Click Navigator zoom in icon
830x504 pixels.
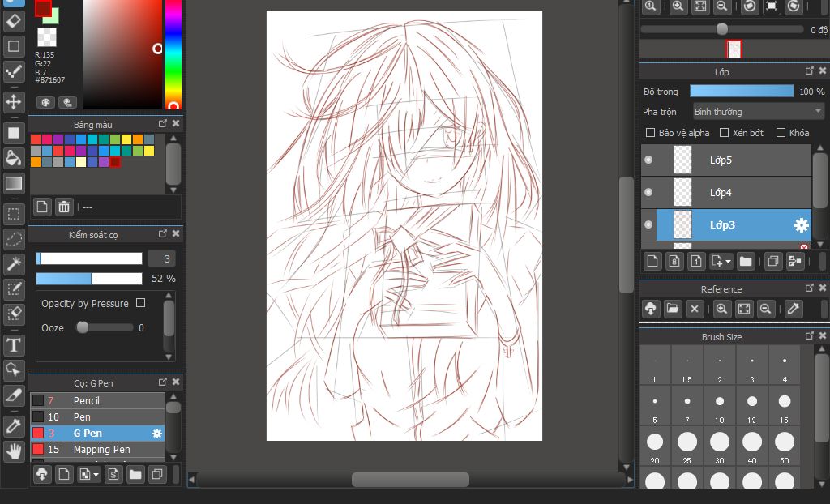point(678,6)
